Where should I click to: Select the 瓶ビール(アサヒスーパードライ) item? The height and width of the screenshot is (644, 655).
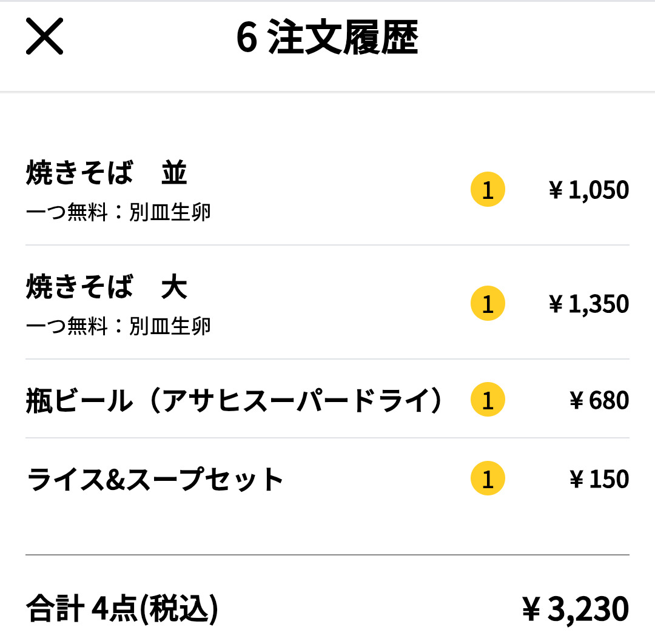click(237, 400)
